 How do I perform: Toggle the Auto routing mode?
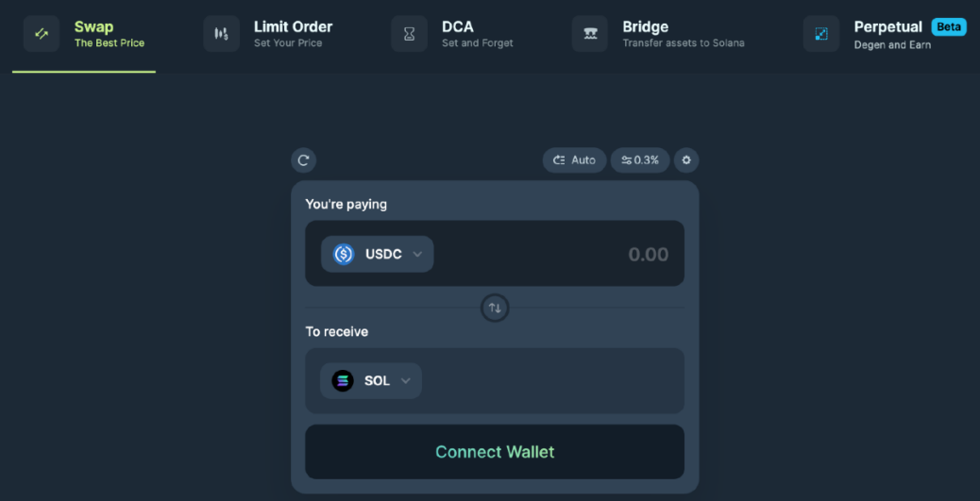click(x=574, y=160)
